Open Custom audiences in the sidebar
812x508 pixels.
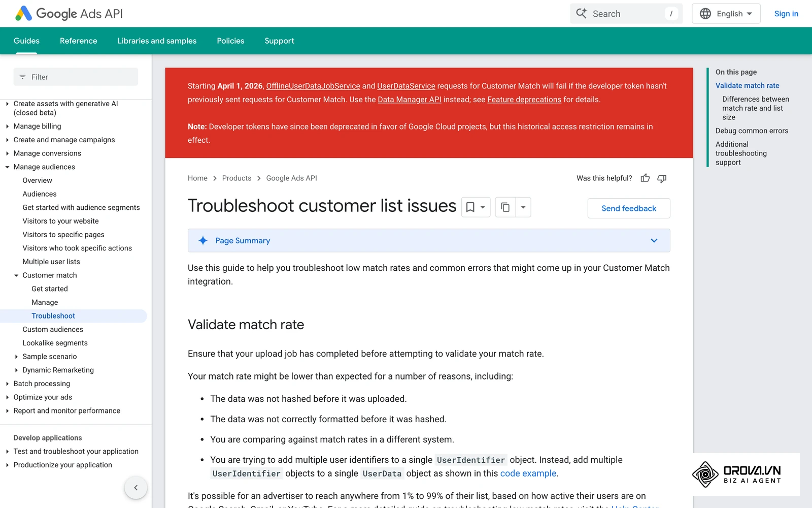tap(53, 330)
